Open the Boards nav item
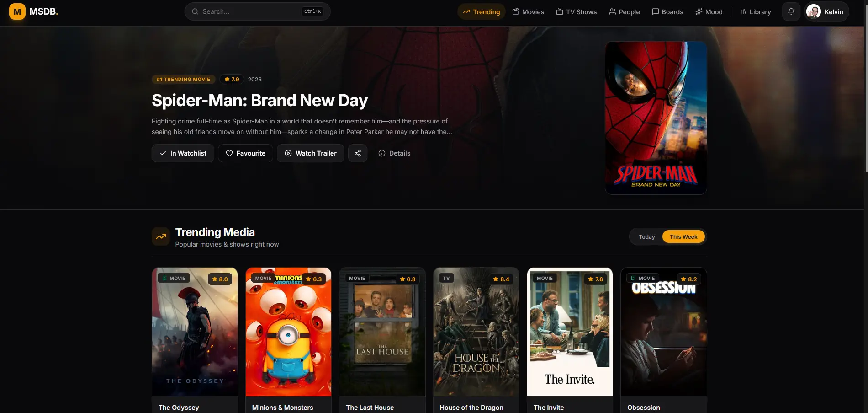Screen dimensions: 868x413 (667, 11)
